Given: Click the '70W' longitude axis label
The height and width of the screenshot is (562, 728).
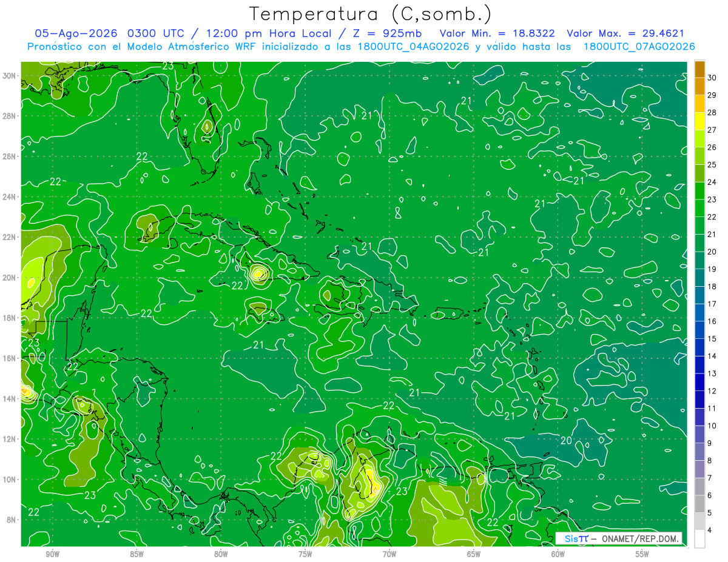Looking at the screenshot, I should pyautogui.click(x=389, y=554).
